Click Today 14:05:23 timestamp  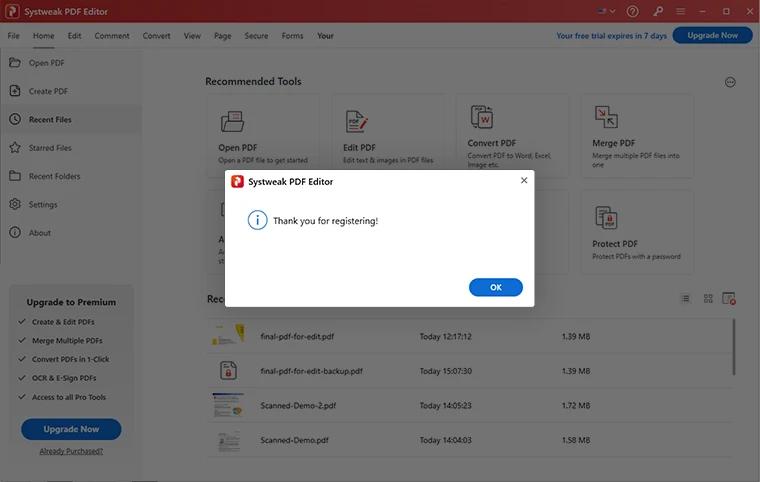[x=445, y=405]
